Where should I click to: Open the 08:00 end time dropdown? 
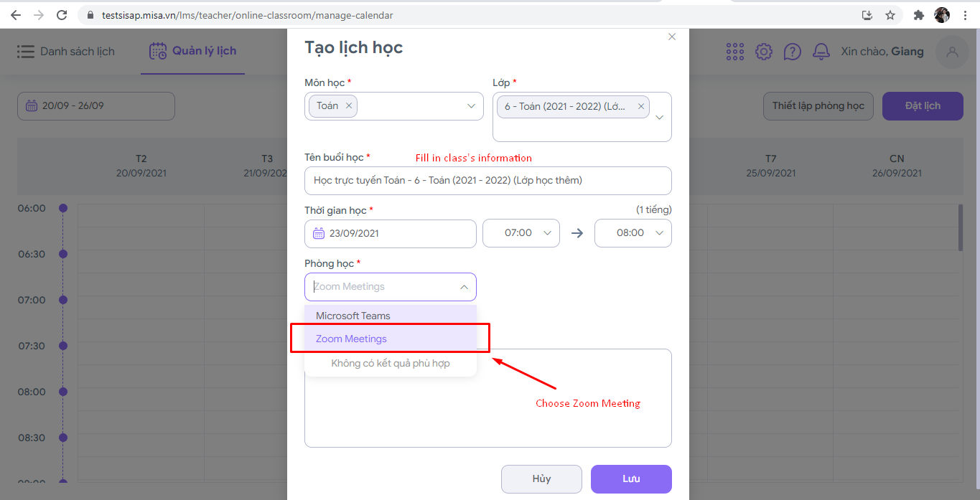633,233
